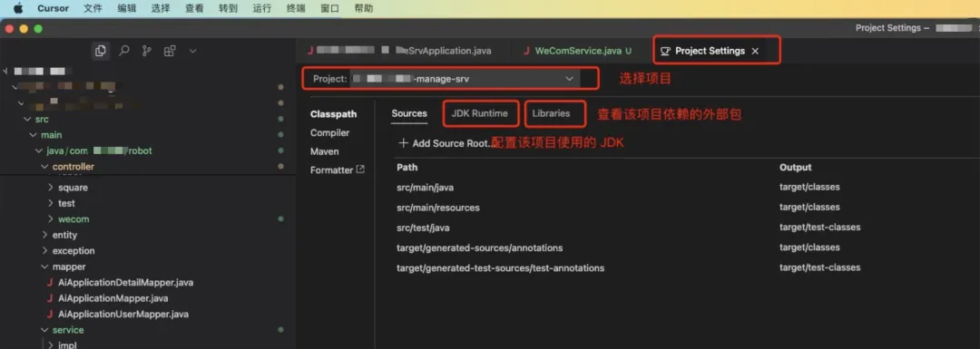Show more activity bar views chevron
The height and width of the screenshot is (349, 980).
[x=192, y=51]
